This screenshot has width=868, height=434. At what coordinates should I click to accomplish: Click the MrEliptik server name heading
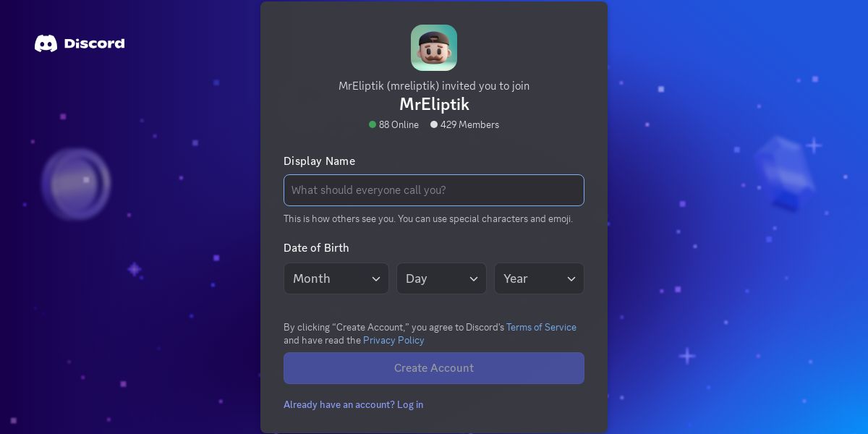click(434, 104)
